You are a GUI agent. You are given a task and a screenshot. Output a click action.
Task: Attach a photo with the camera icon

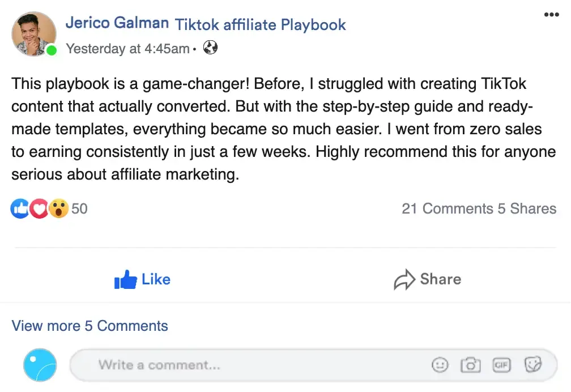[470, 365]
